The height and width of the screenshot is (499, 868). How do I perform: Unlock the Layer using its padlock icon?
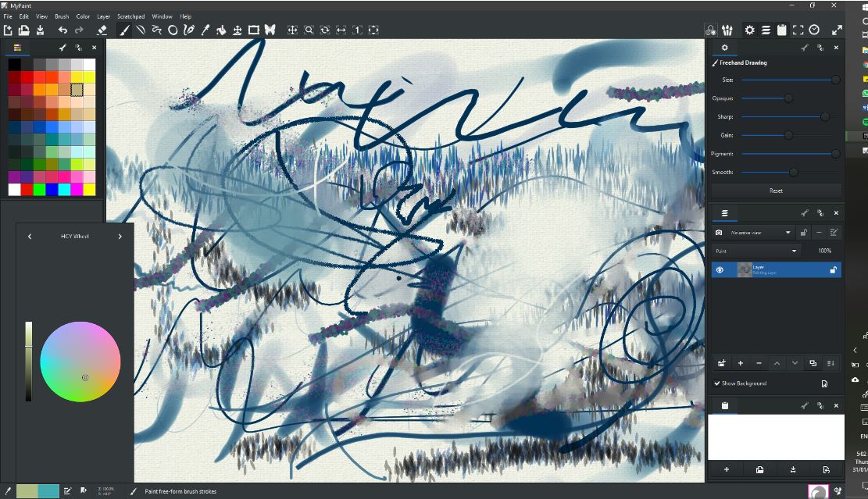pyautogui.click(x=833, y=269)
